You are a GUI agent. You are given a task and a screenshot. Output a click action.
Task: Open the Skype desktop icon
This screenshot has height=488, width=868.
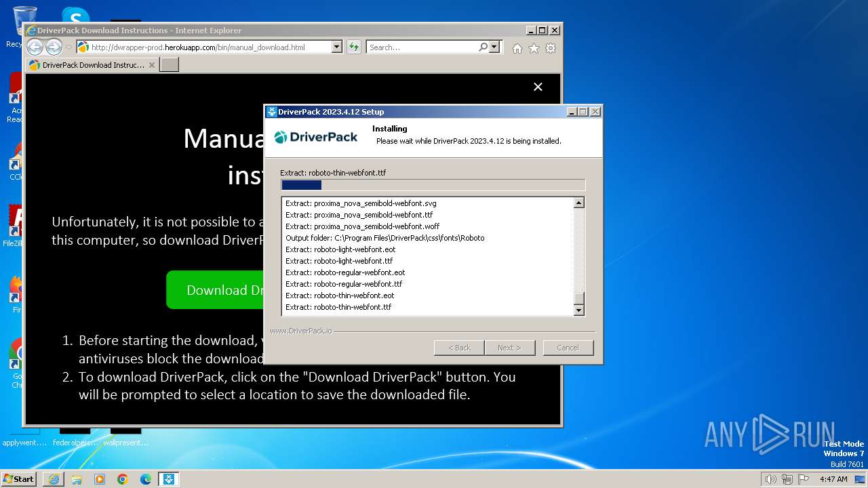click(x=75, y=16)
